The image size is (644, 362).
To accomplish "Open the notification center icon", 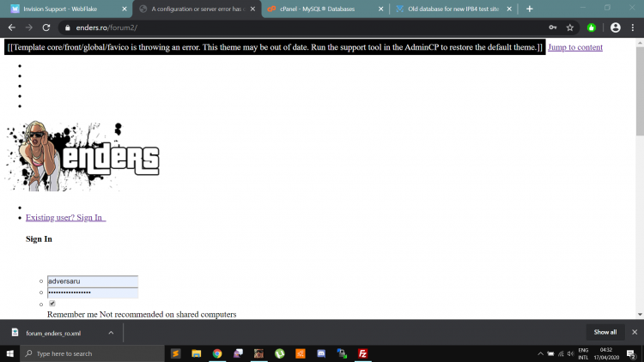I will [631, 353].
